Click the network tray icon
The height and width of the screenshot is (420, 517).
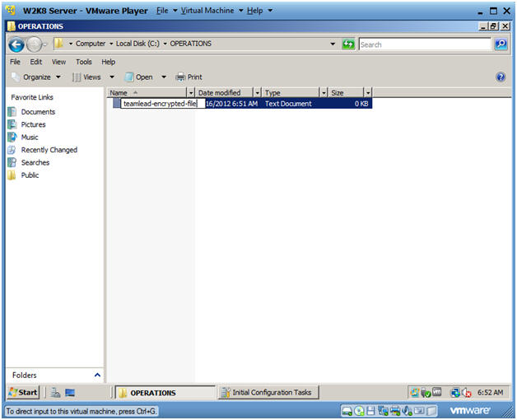455,392
